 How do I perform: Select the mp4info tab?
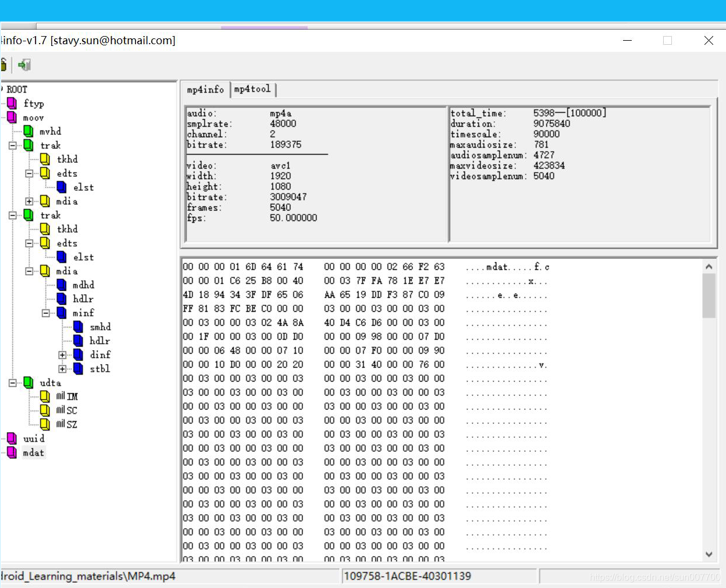tap(205, 90)
